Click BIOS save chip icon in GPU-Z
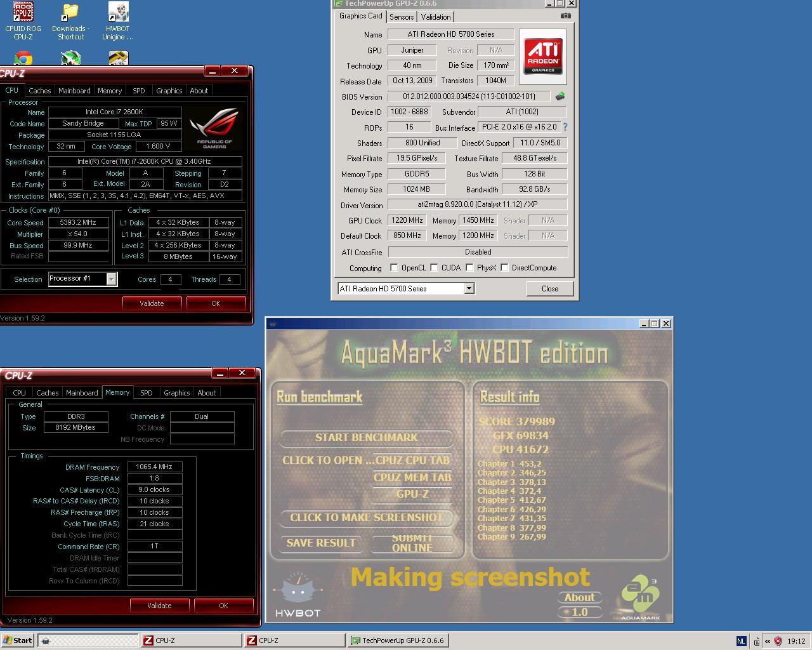 coord(560,96)
